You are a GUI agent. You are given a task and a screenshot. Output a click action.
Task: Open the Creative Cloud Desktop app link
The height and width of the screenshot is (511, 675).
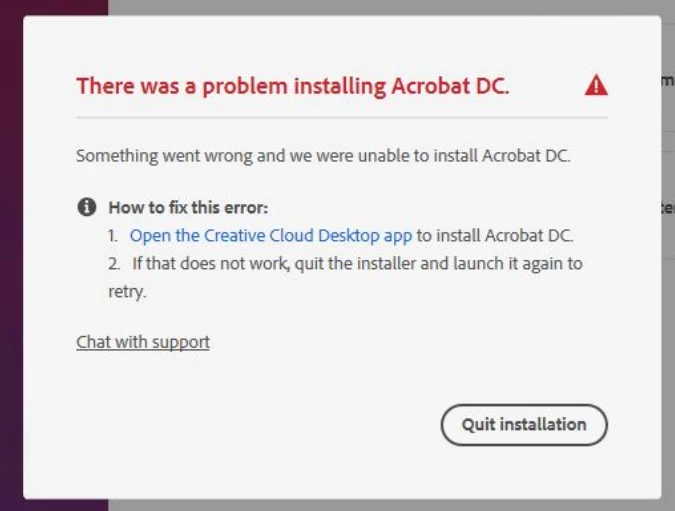271,236
